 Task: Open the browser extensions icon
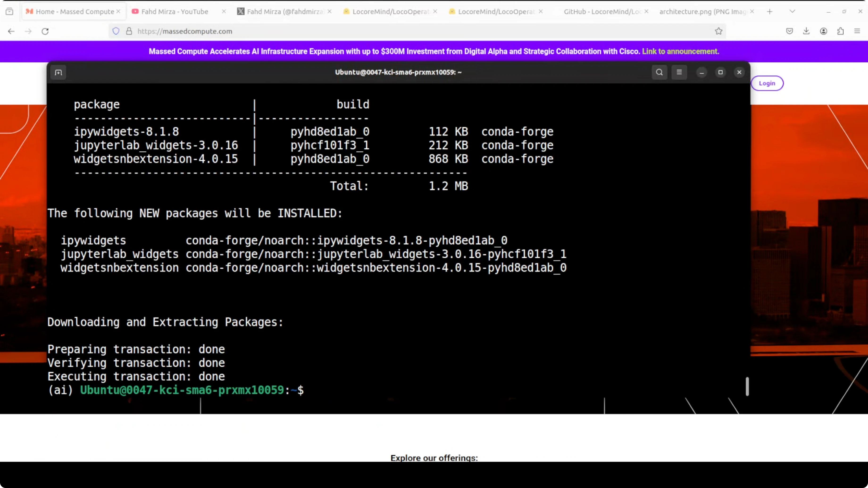pos(840,31)
